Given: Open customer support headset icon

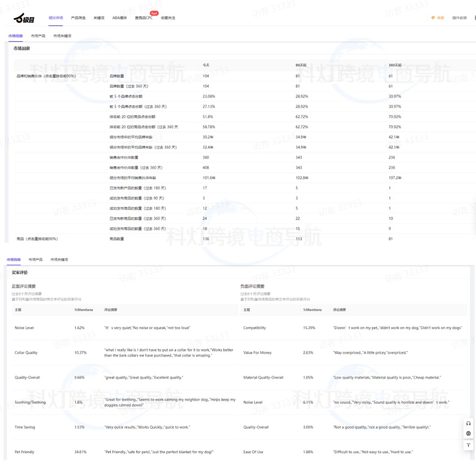Looking at the screenshot, I should 468,423.
